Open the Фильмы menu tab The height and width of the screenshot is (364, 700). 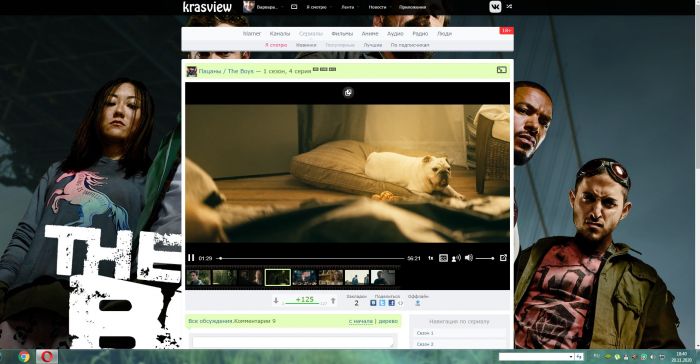342,33
